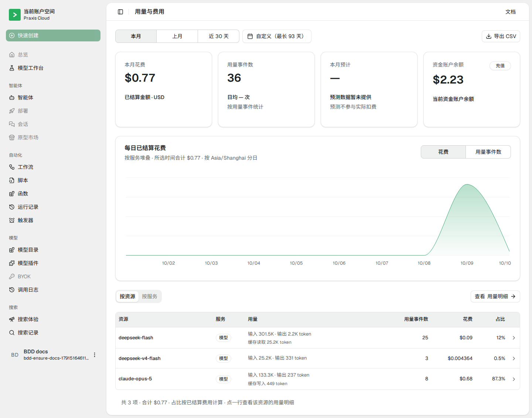This screenshot has height=418, width=532.
Task: Go to 智能体 agents page
Action: tap(53, 98)
